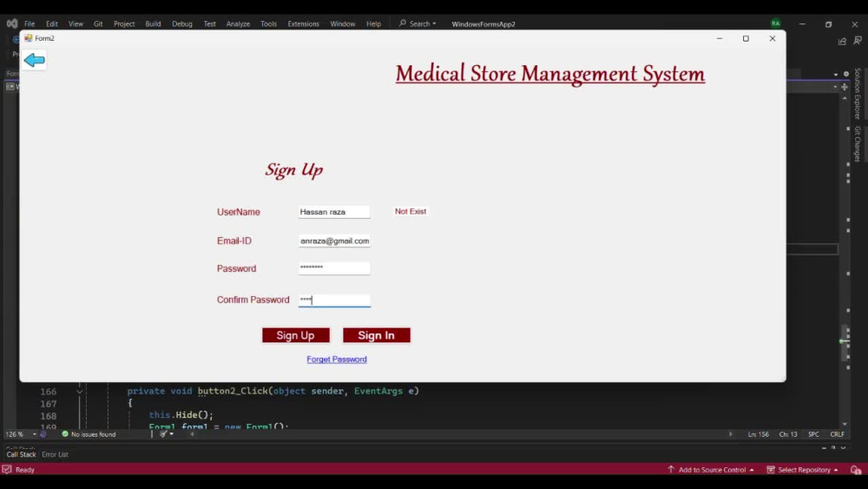The width and height of the screenshot is (868, 489).
Task: Click the editor horizontal scrollbar right arrow
Action: point(731,434)
